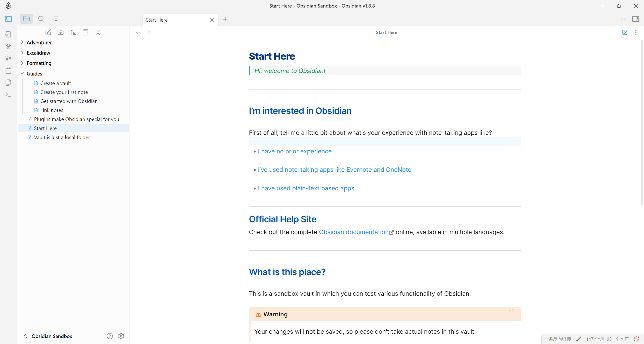Open the canvas ribbon icon
This screenshot has height=344, width=644.
point(8,58)
